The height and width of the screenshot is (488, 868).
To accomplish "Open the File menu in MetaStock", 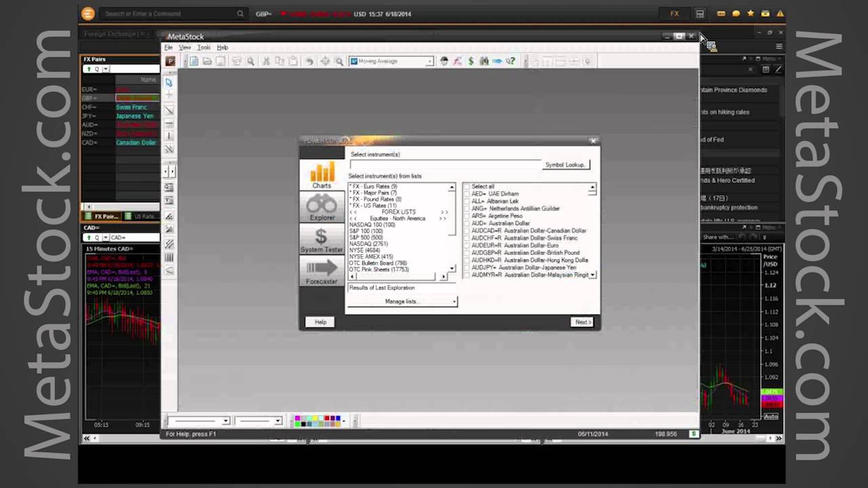I will (x=168, y=47).
